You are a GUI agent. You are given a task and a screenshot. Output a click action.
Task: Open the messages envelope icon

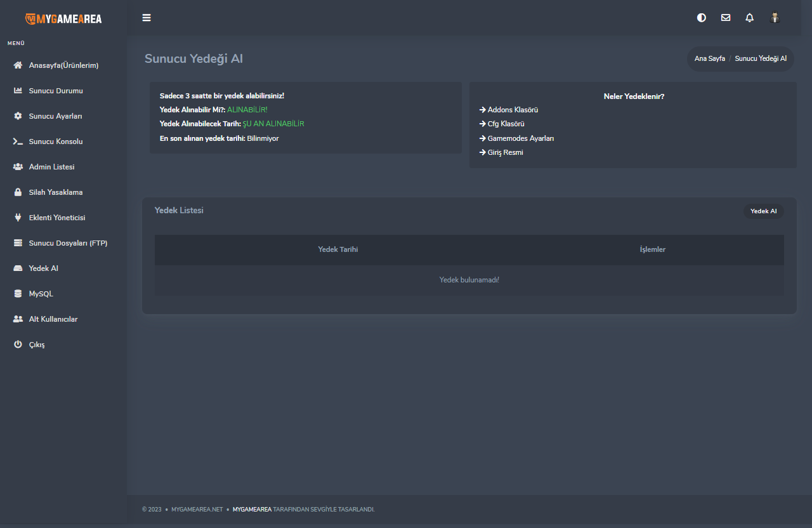click(725, 18)
